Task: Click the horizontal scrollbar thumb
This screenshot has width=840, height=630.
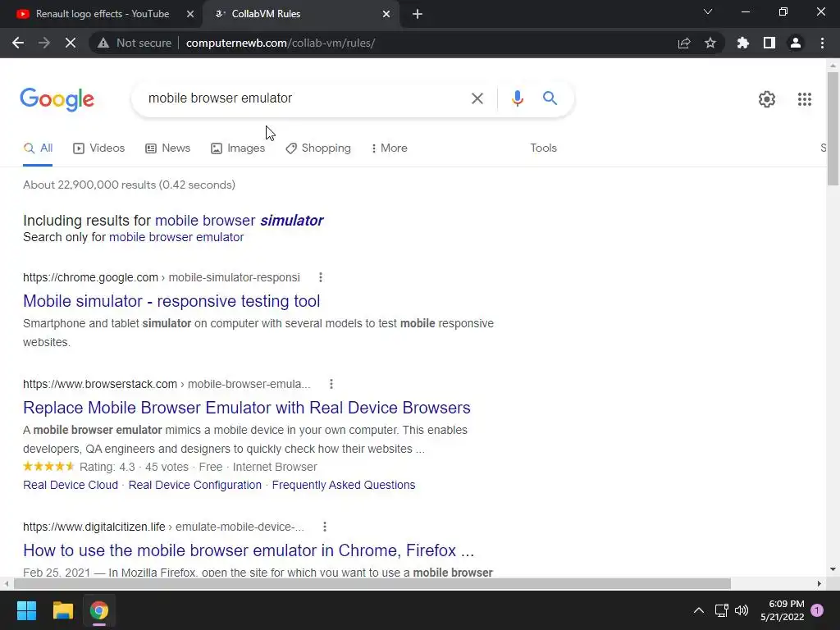Action: coord(372,583)
